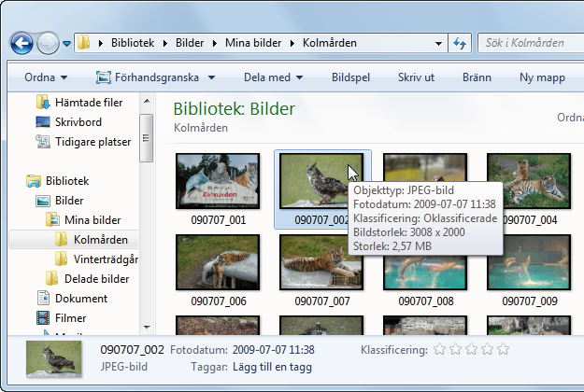
Task: Select Mina bilder in the address breadcrumb
Action: (x=253, y=43)
